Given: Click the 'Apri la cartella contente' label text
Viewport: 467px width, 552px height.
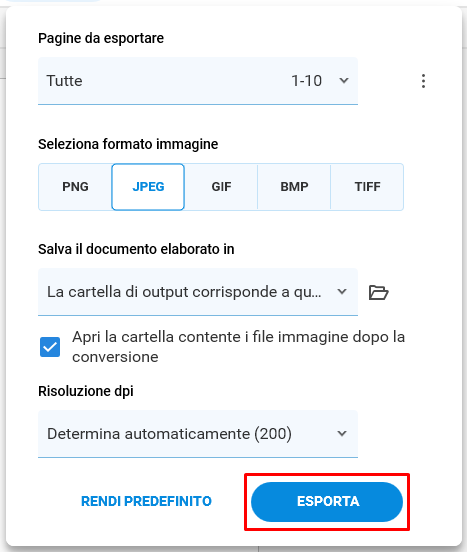Looking at the screenshot, I should pyautogui.click(x=239, y=347).
